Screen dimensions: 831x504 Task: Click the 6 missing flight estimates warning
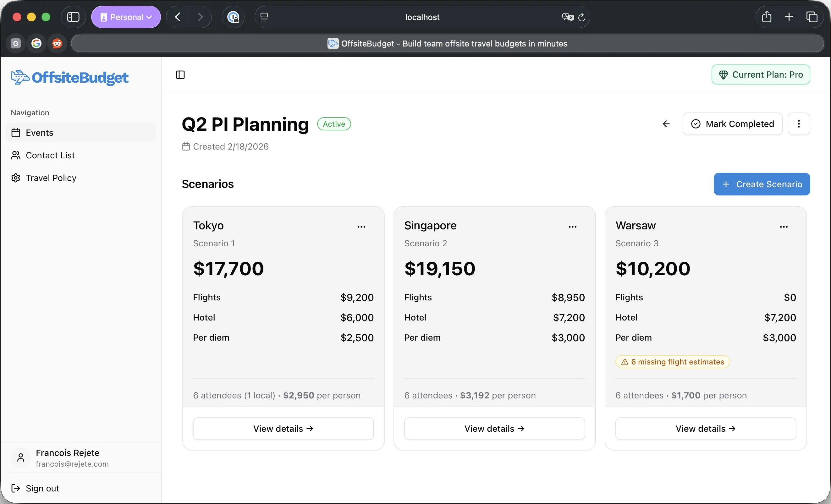click(x=672, y=361)
